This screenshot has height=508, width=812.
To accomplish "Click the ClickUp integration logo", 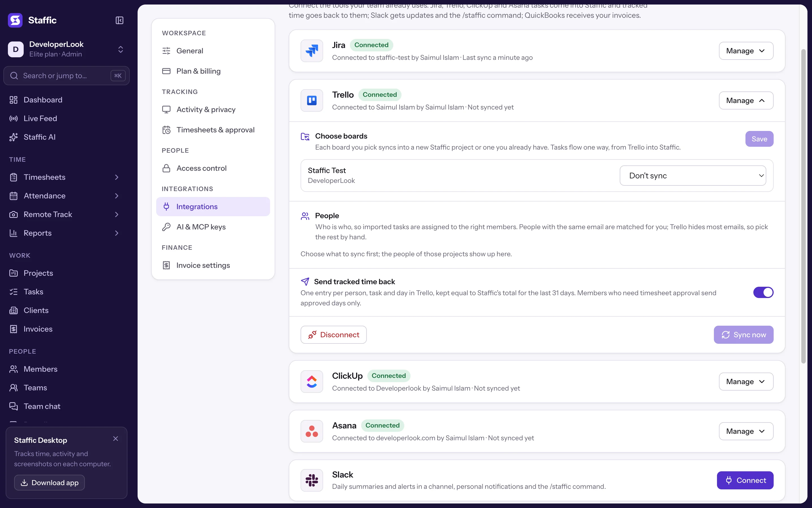I will tap(312, 381).
